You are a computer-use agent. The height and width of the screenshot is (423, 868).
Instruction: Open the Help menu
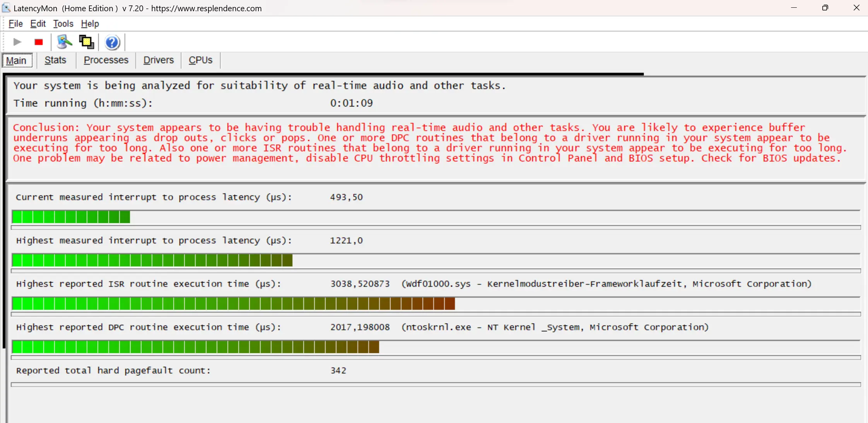pyautogui.click(x=90, y=24)
